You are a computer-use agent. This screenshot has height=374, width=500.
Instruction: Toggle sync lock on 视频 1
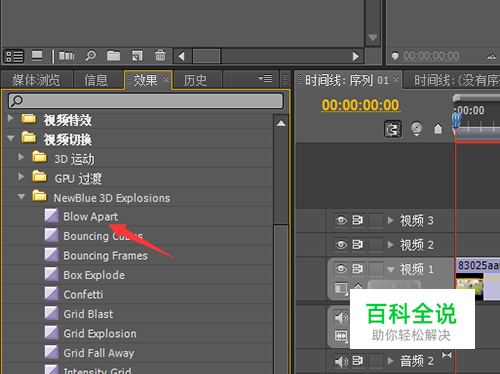(358, 269)
